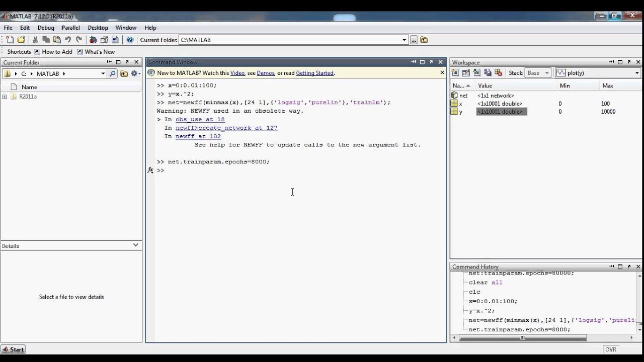Expand the MATLAB breadcrumb arrow
The width and height of the screenshot is (644, 362).
click(64, 73)
